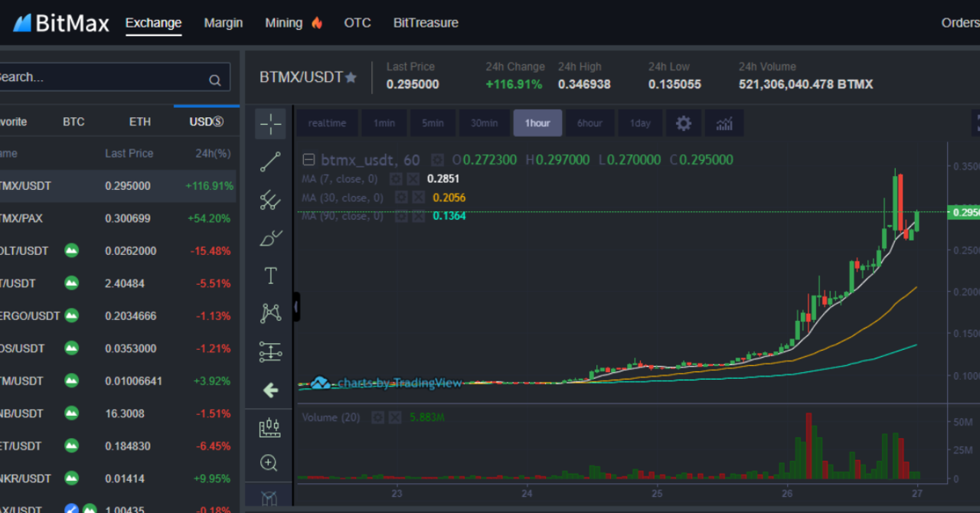Image resolution: width=980 pixels, height=513 pixels.
Task: Select the brush drawing tool
Action: pyautogui.click(x=270, y=238)
